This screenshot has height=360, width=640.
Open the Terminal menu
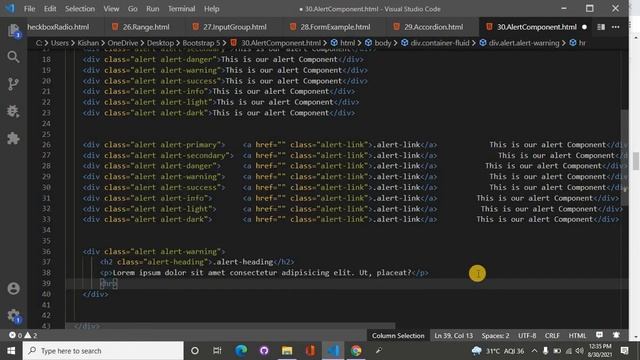coord(182,9)
